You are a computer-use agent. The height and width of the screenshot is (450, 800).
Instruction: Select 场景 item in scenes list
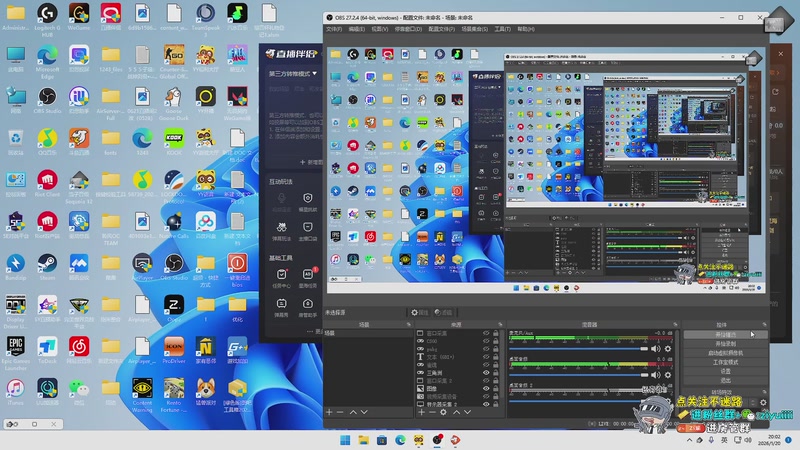(x=368, y=333)
